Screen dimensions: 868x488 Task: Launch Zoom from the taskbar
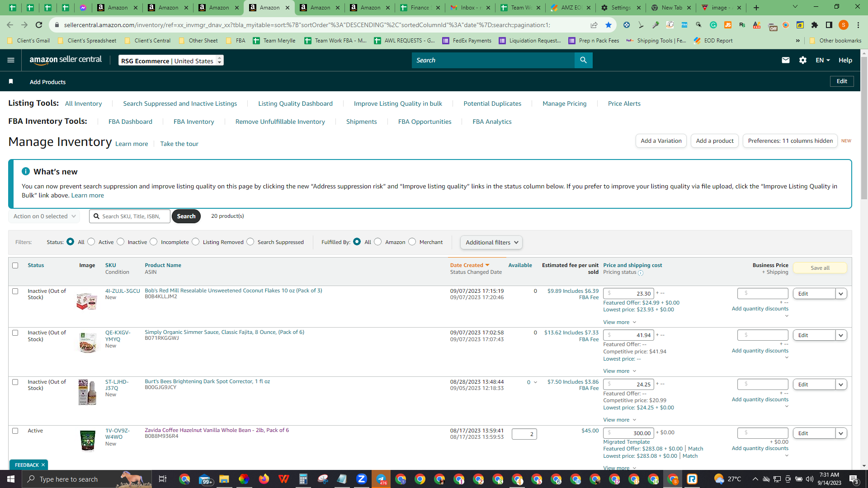point(361,479)
